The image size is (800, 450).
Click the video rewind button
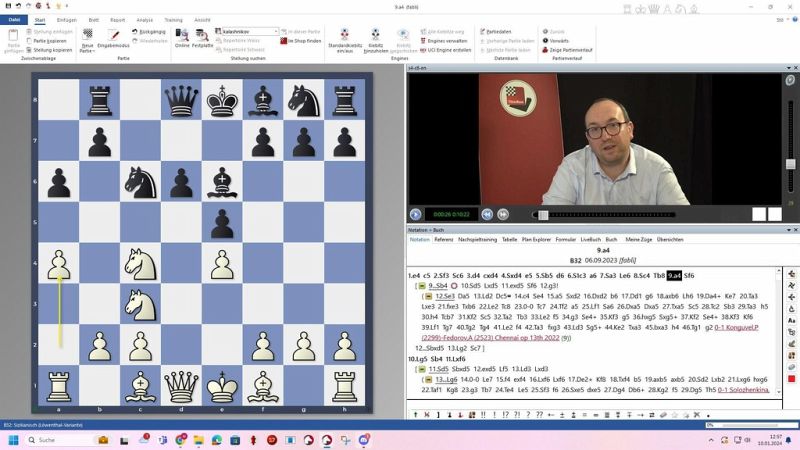pos(487,214)
